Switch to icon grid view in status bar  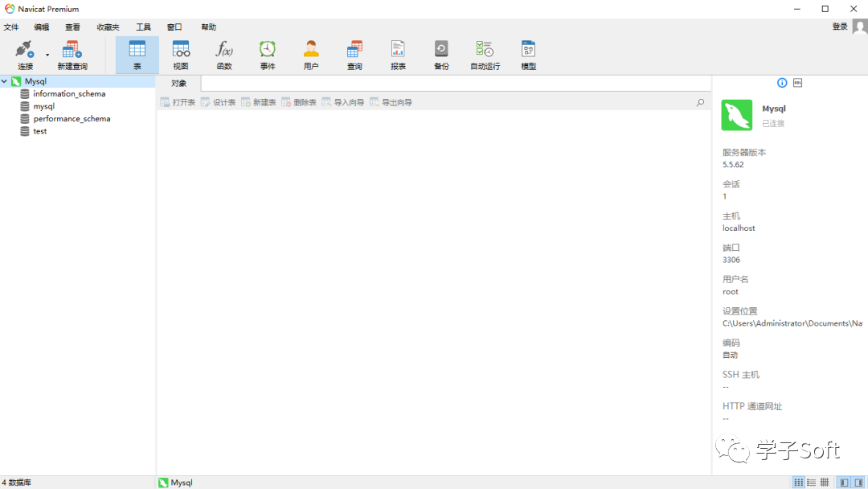(799, 483)
